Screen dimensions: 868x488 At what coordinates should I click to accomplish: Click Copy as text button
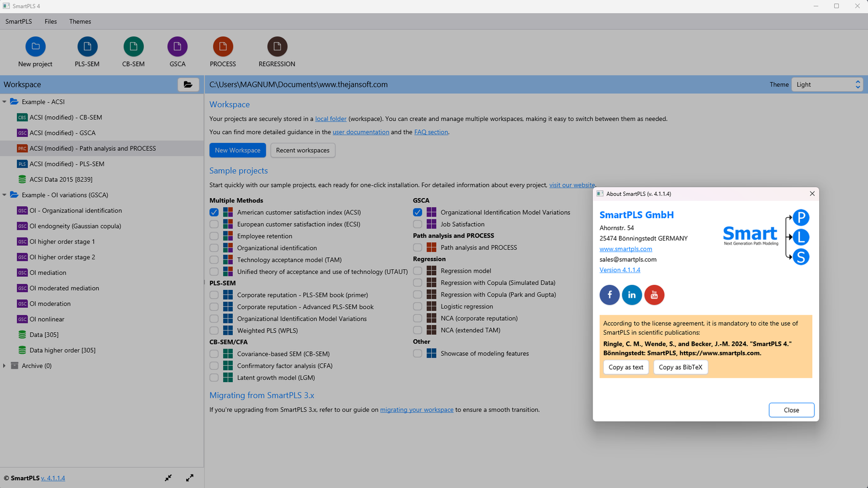626,367
